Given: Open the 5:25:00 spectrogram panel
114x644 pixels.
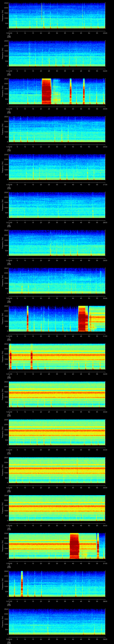Looking at the screenshot, I should (57, 129).
